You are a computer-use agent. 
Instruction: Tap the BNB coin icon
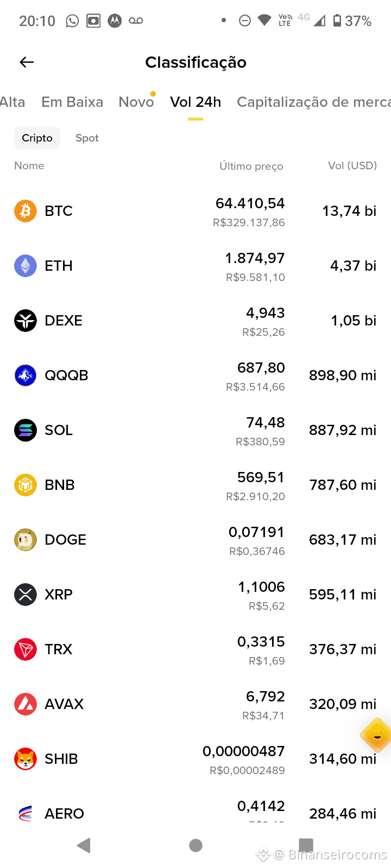26,485
